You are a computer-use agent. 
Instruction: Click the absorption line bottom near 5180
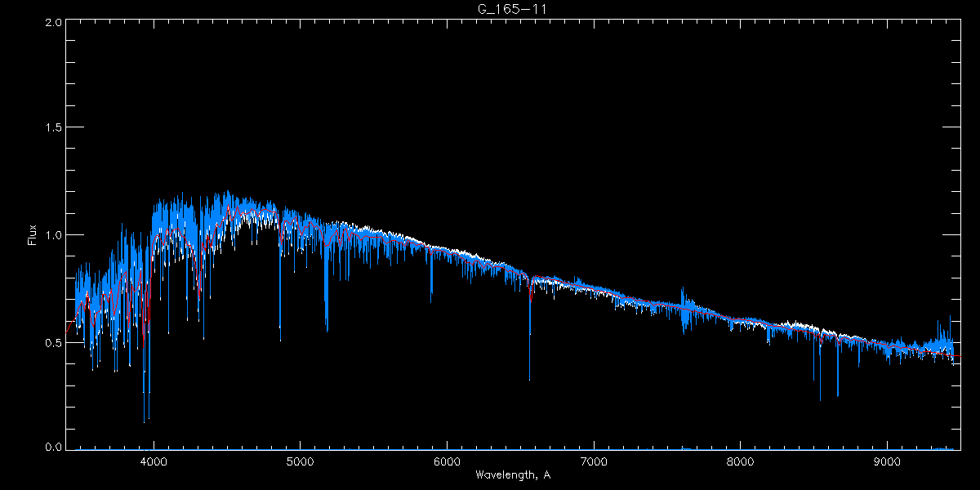coord(327,330)
